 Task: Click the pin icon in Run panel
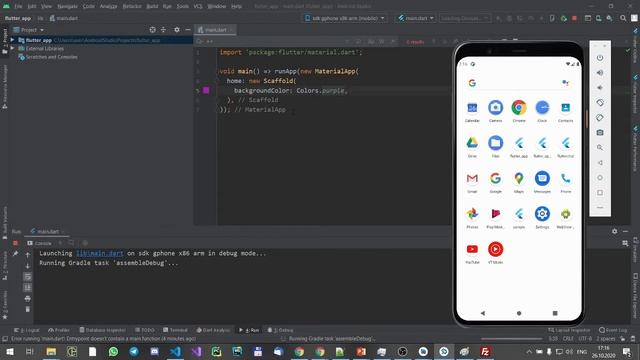tap(16, 254)
